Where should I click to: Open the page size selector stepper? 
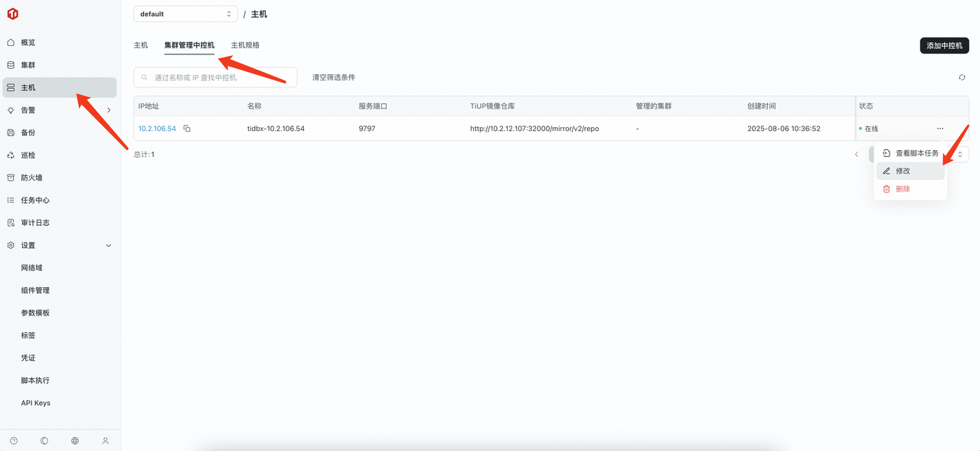click(x=960, y=154)
